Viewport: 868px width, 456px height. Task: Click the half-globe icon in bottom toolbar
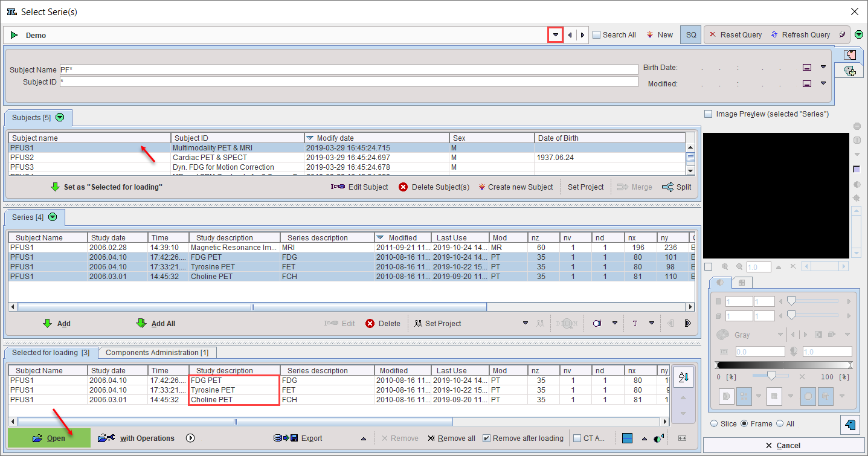(660, 438)
